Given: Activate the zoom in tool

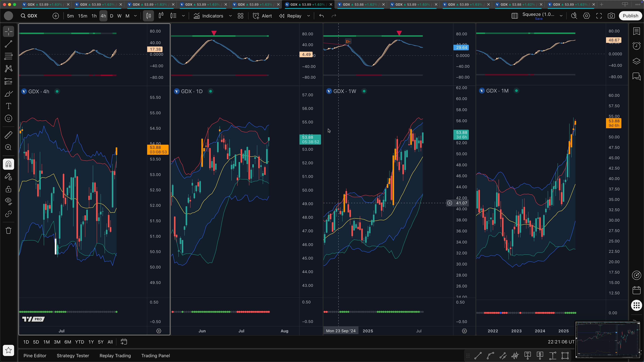Looking at the screenshot, I should point(9,147).
